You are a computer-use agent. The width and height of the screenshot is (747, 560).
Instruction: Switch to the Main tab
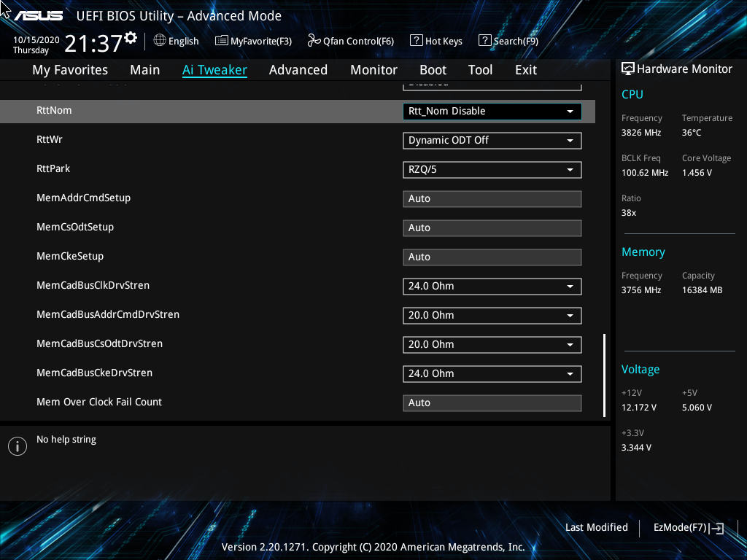pyautogui.click(x=145, y=70)
